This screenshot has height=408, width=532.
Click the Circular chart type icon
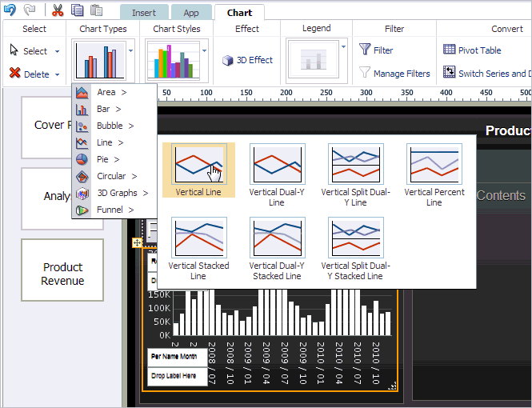pos(82,176)
